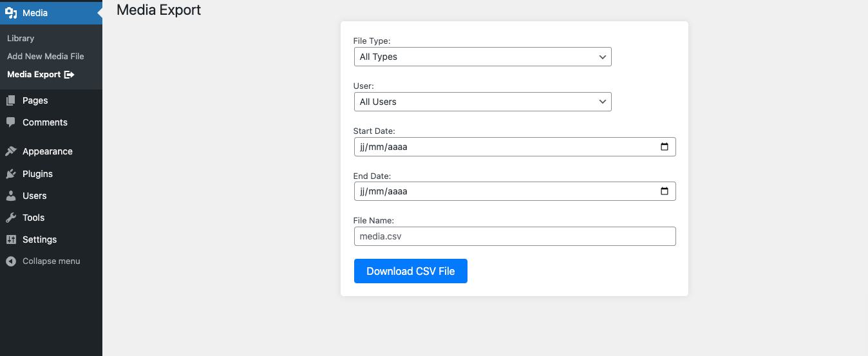Open the Media Library submenu item

[21, 39]
